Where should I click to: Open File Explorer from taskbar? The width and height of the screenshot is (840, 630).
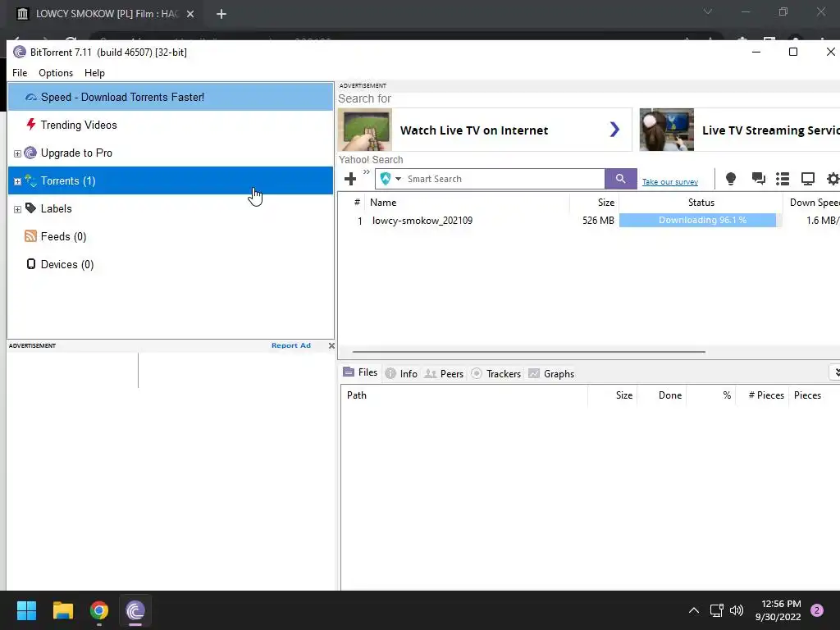pyautogui.click(x=62, y=610)
